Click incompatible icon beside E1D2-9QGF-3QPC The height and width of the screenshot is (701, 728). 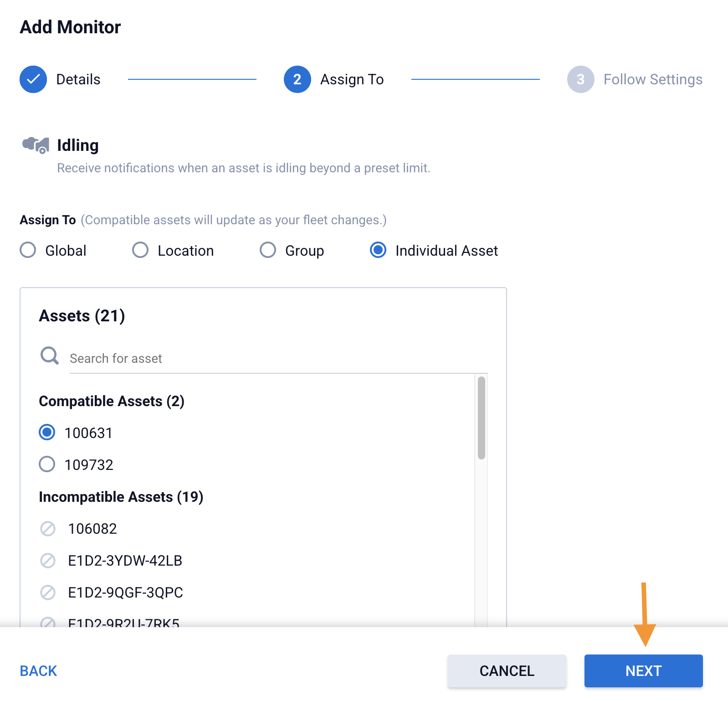(x=48, y=593)
